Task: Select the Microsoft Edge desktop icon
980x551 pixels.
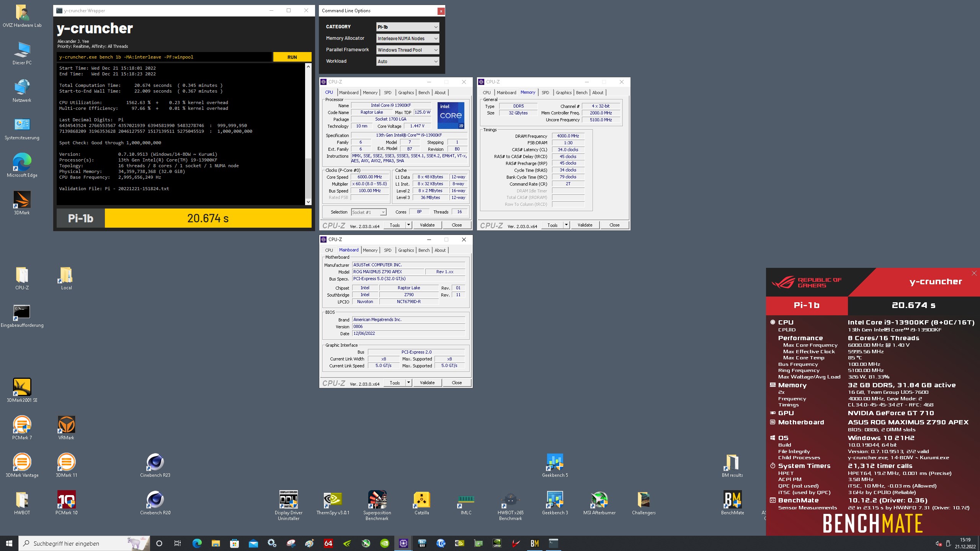Action: (x=22, y=165)
